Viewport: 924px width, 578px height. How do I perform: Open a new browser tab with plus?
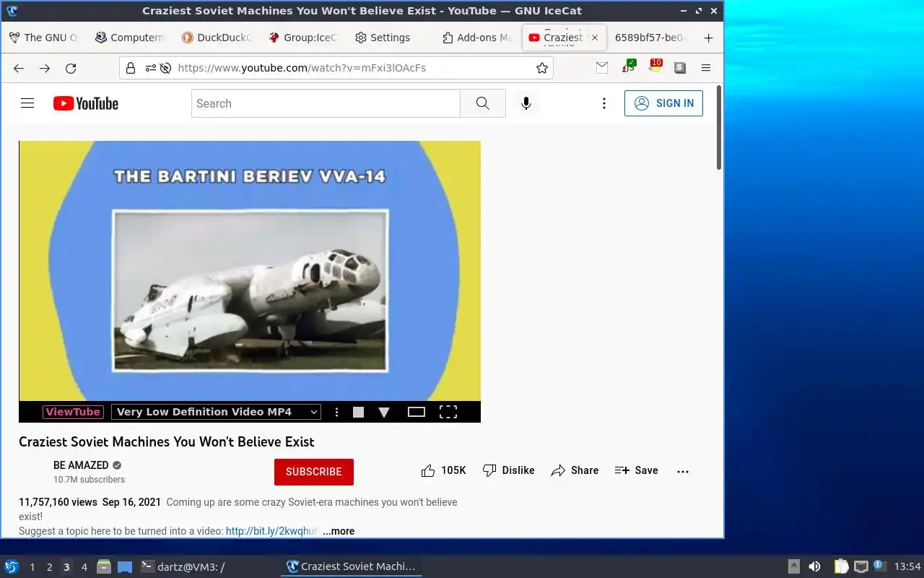pyautogui.click(x=708, y=38)
